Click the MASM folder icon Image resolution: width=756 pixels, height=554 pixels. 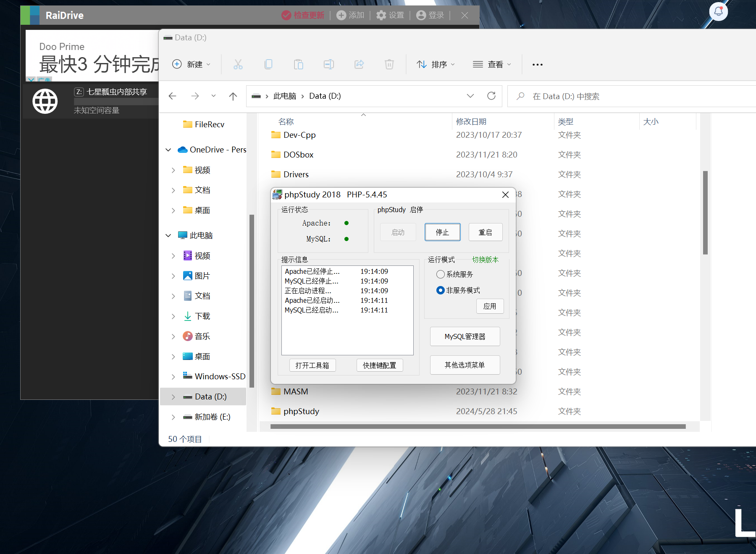tap(276, 391)
